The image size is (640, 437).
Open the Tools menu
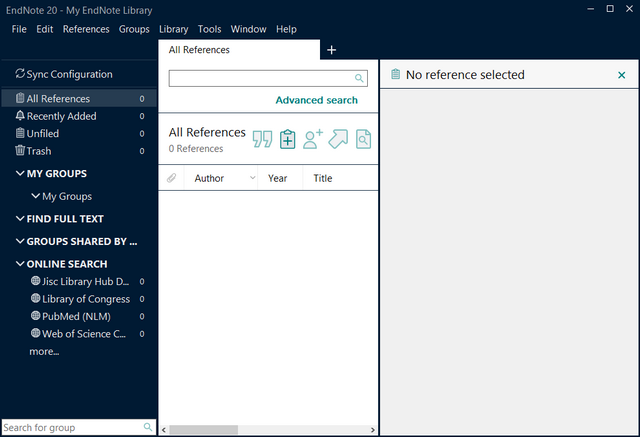coord(209,29)
